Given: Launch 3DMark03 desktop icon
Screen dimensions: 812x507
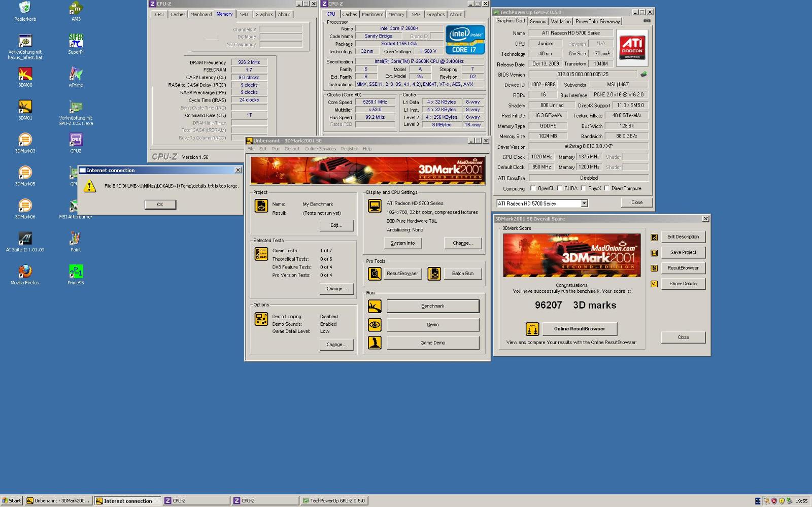Looking at the screenshot, I should pyautogui.click(x=25, y=140).
